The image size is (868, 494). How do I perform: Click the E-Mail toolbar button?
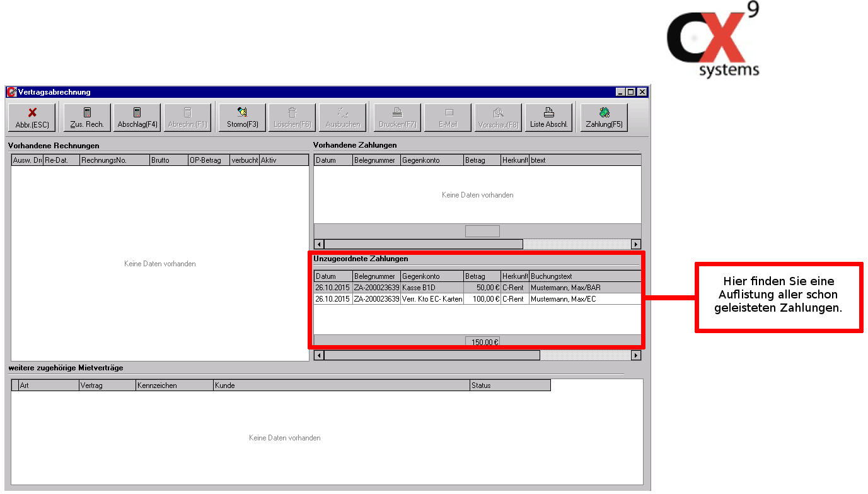[448, 117]
